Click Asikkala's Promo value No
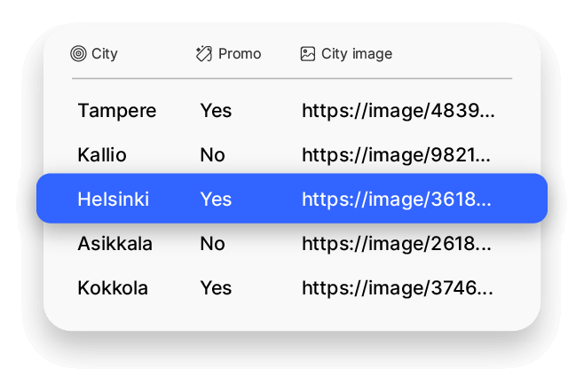 tap(212, 244)
